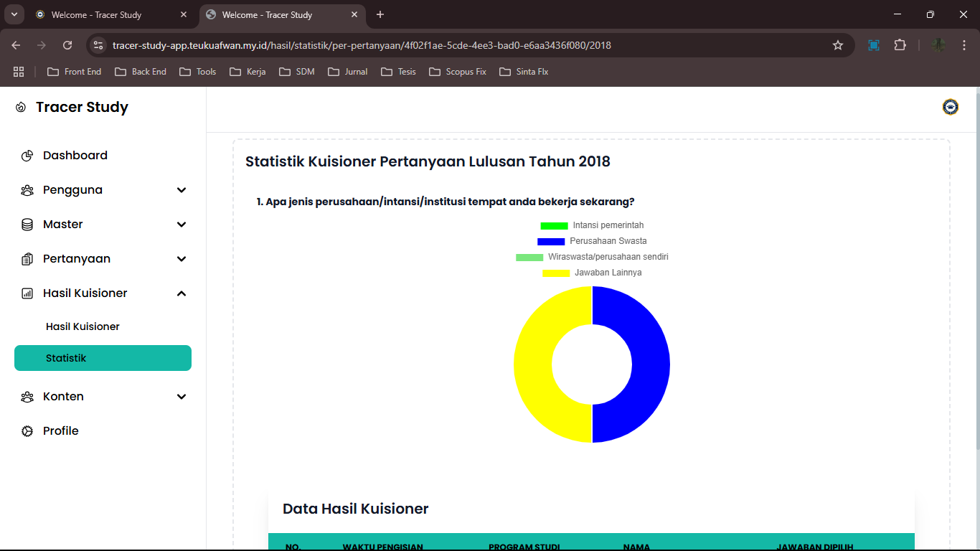Click the Dashboard pie chart icon
Screen dimensions: 980x551
[27, 156]
